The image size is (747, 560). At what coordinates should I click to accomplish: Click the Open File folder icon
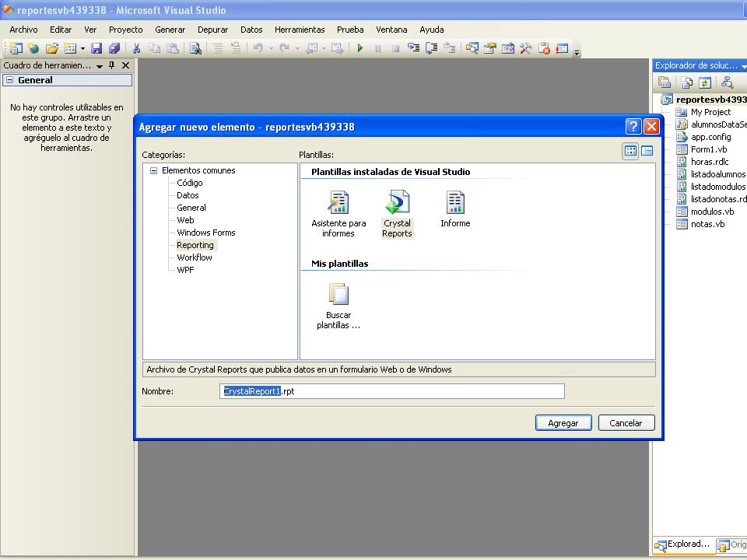[52, 48]
